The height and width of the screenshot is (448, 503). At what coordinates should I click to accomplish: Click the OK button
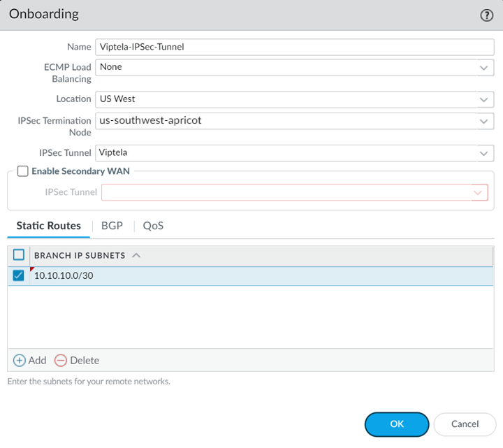tap(397, 424)
